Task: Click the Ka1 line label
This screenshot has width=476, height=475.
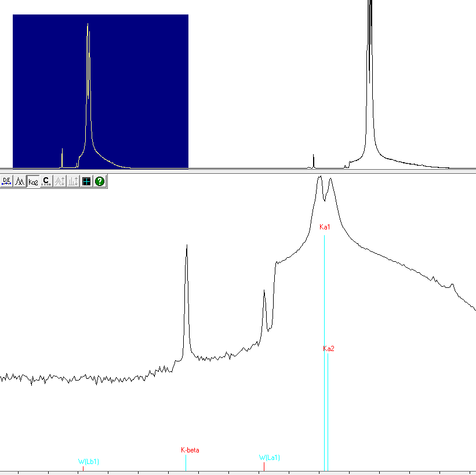Action: pos(325,227)
